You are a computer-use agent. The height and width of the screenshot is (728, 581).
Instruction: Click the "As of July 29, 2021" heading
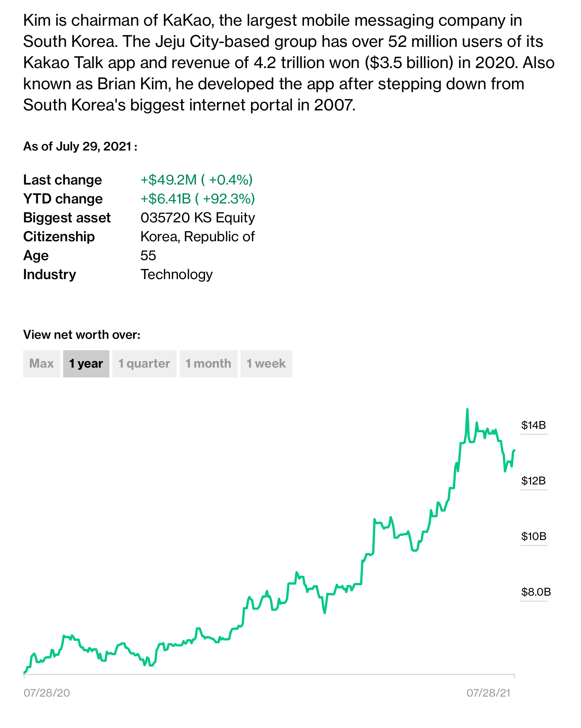[80, 146]
